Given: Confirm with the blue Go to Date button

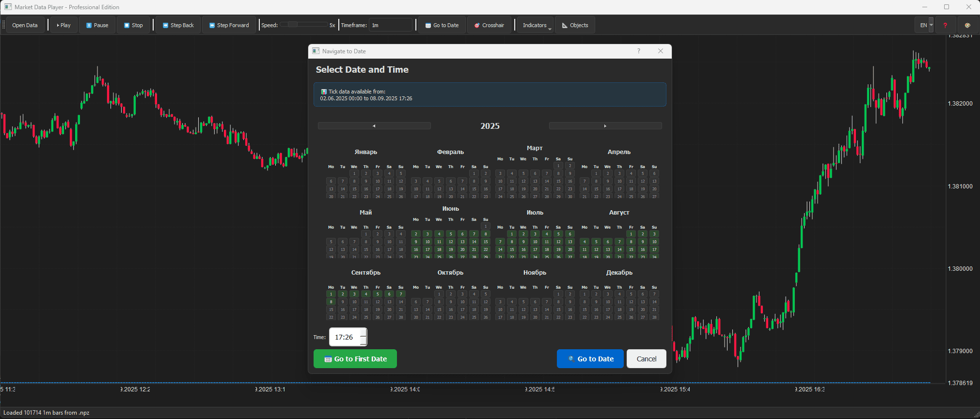Looking at the screenshot, I should pyautogui.click(x=590, y=359).
